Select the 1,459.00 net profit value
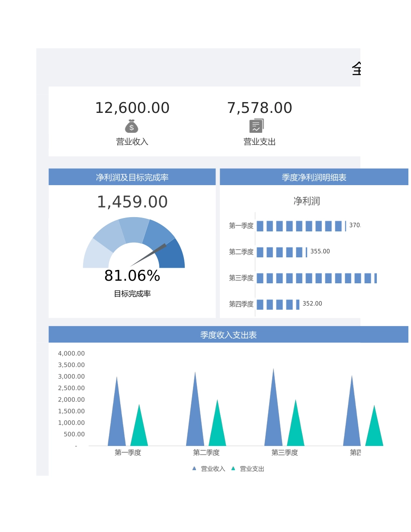This screenshot has width=411, height=532. [x=132, y=202]
